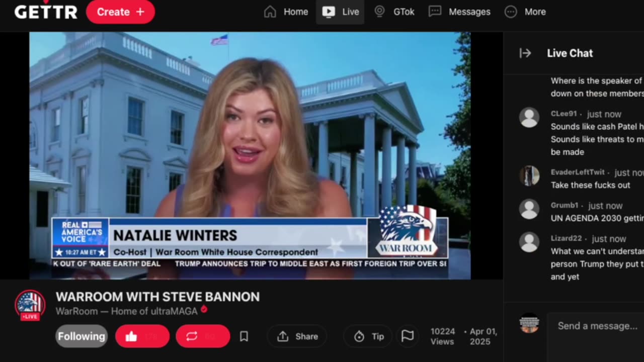Send a Tip to the channel
This screenshot has height=362, width=644.
[x=369, y=336]
